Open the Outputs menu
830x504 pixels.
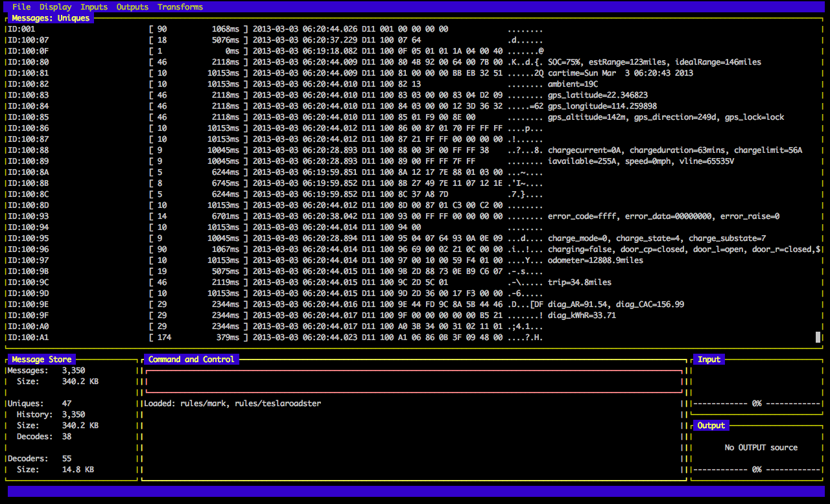coord(132,7)
